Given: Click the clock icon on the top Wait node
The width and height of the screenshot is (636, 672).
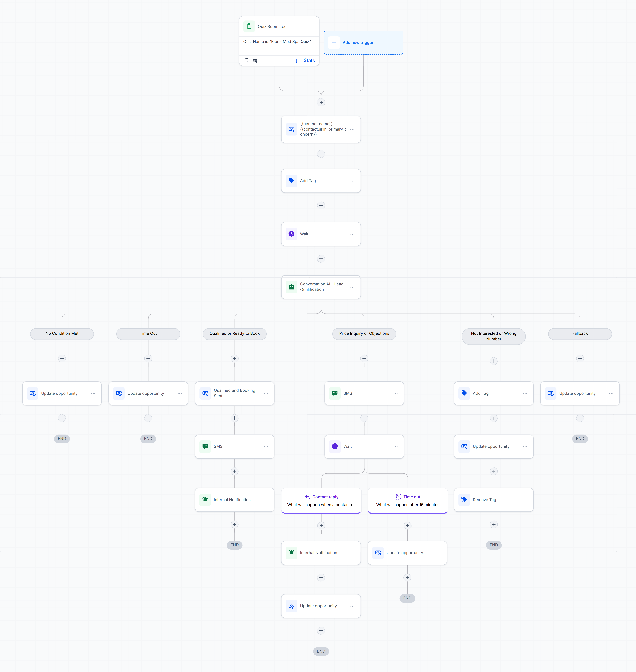Looking at the screenshot, I should (292, 234).
